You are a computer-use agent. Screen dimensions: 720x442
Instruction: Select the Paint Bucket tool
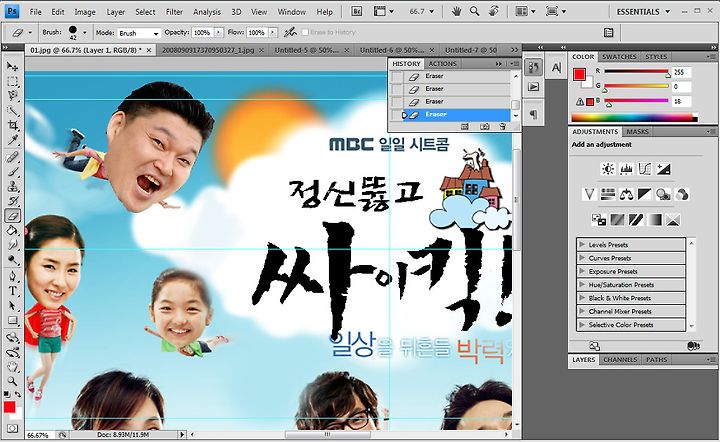(12, 230)
